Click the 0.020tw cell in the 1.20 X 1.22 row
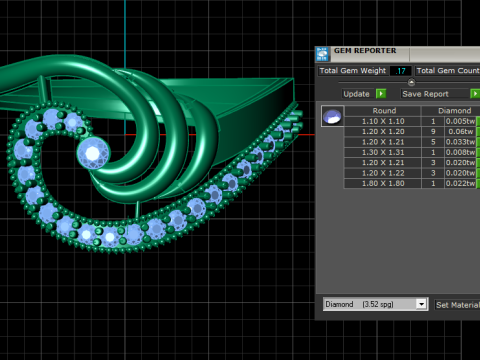The image size is (480, 360). click(x=460, y=173)
